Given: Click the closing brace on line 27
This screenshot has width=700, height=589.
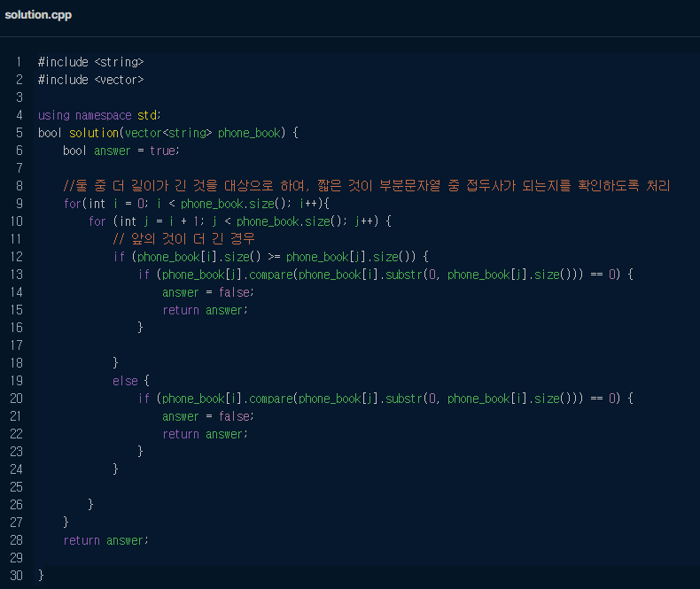Looking at the screenshot, I should [66, 522].
